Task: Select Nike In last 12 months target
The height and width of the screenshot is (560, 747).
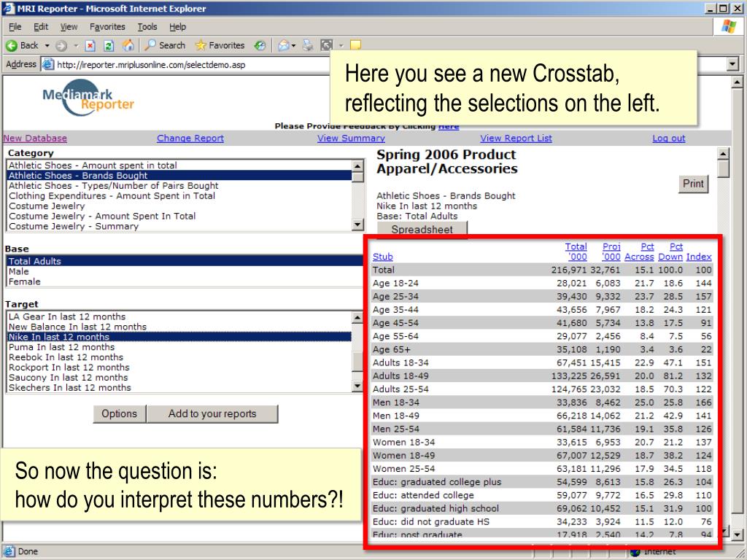Action: 179,337
